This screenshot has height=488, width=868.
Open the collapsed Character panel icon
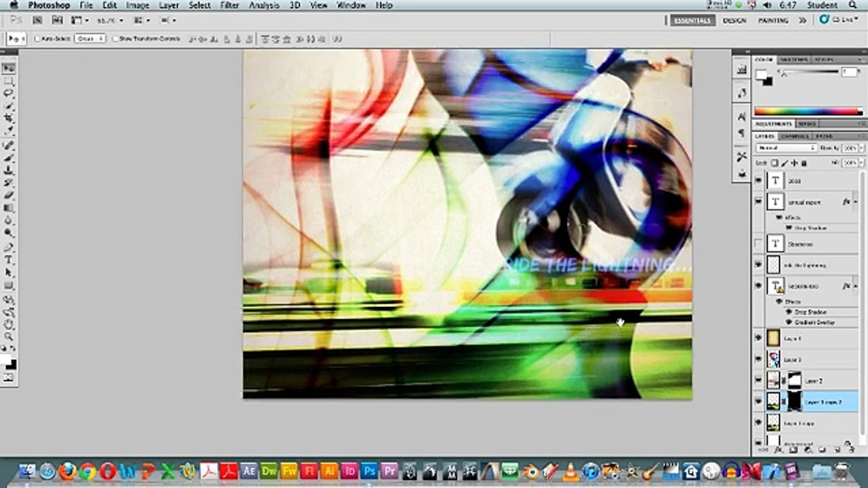click(x=742, y=117)
